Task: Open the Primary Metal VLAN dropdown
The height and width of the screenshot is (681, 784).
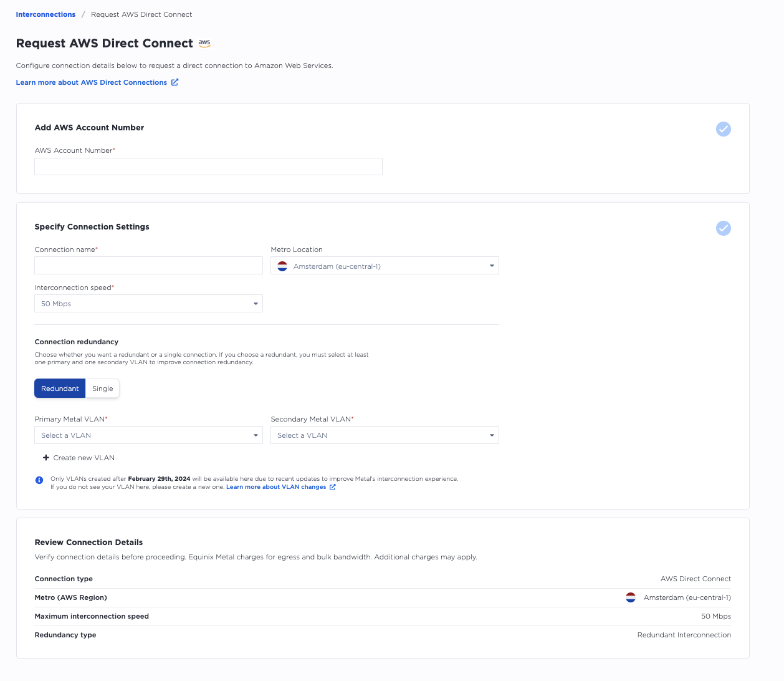Action: click(x=148, y=435)
